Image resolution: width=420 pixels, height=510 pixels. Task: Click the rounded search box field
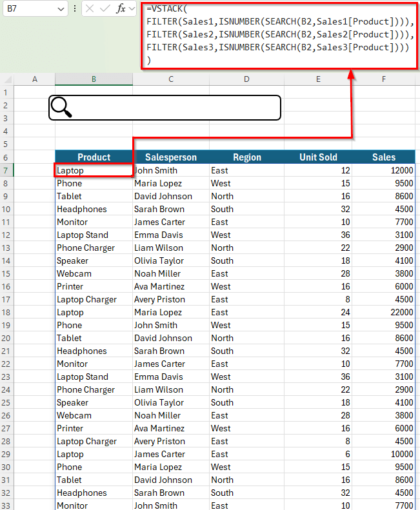165,108
